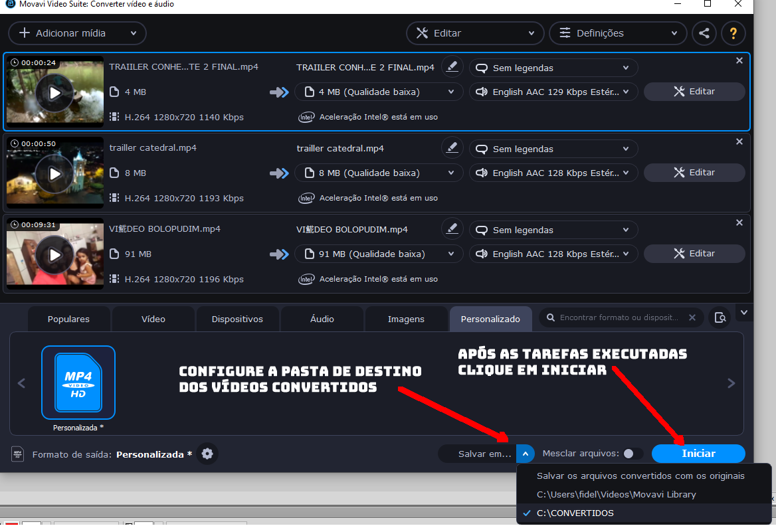The height and width of the screenshot is (532, 776).
Task: Click pencil rename icon for trailler catedral.mp4
Action: (452, 147)
